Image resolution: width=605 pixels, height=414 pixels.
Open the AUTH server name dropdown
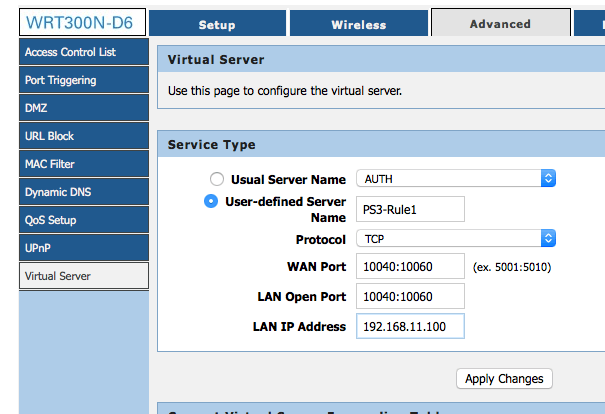click(x=456, y=179)
